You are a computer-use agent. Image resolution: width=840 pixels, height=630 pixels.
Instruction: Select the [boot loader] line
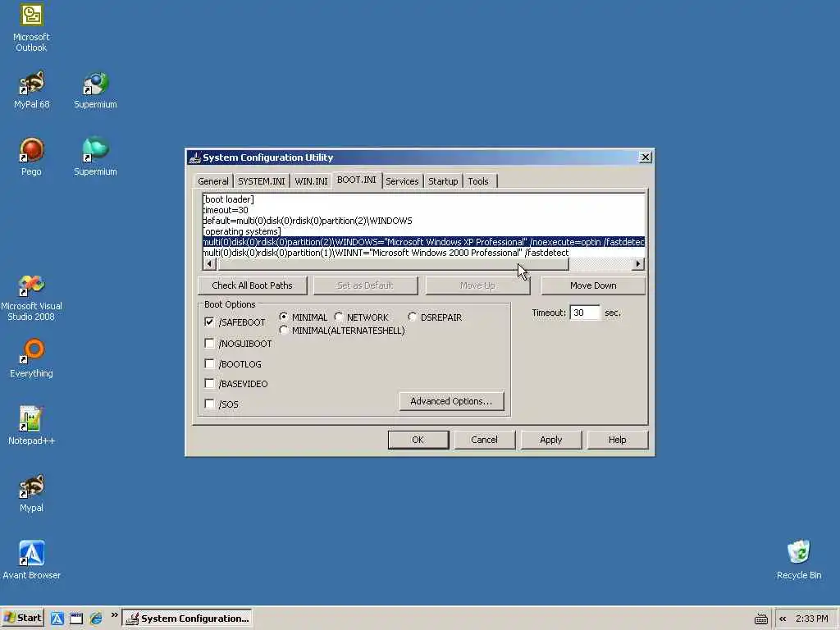tap(424, 199)
